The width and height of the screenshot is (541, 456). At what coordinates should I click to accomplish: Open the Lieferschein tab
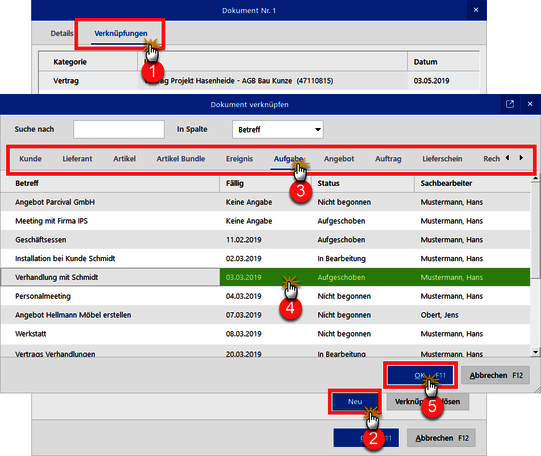442,159
